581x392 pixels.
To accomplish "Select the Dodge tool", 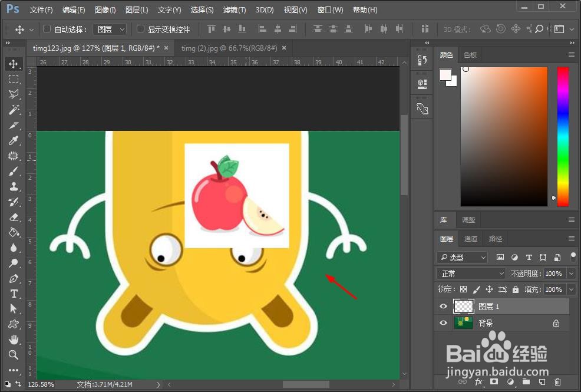I will (x=14, y=263).
